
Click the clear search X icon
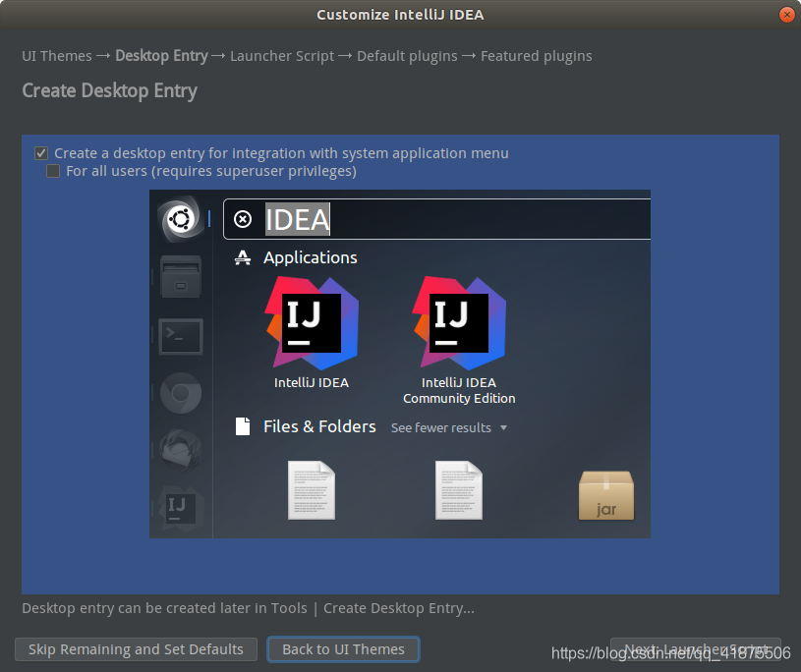click(x=243, y=219)
